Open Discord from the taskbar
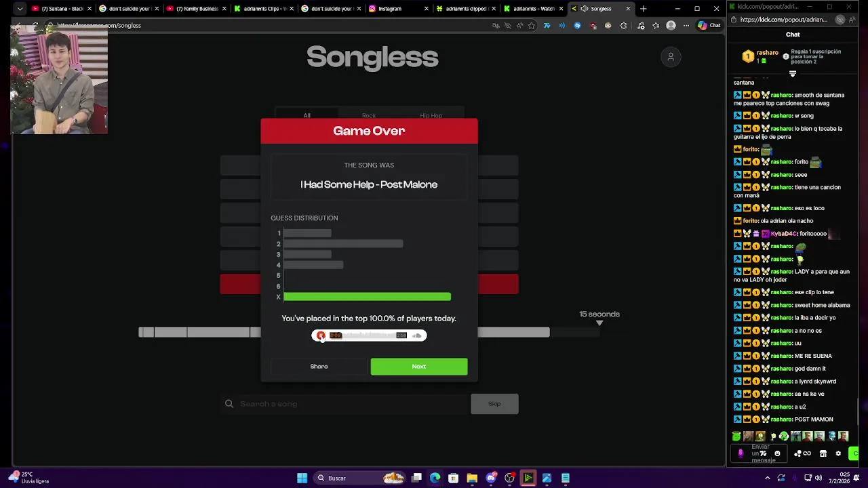This screenshot has width=868, height=488. pos(491,478)
